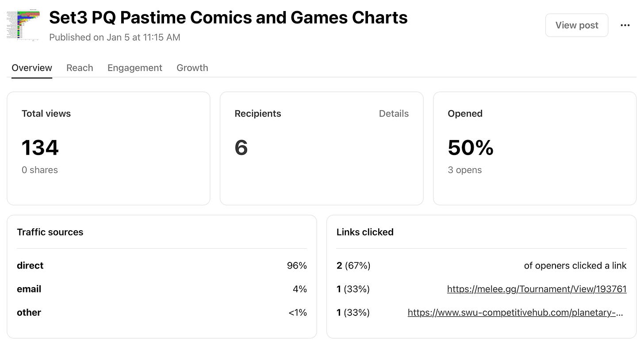The width and height of the screenshot is (644, 345).
Task: Select the other traffic source row
Action: point(161,313)
